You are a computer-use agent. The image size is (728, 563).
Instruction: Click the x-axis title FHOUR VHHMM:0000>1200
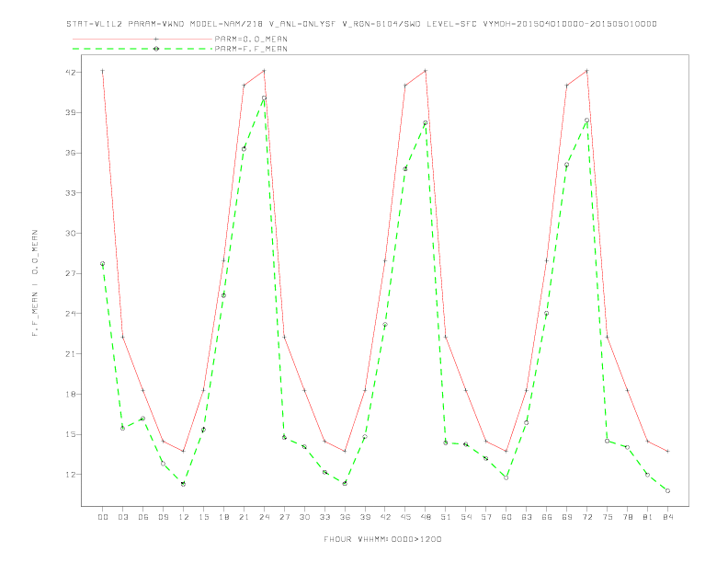[382, 539]
